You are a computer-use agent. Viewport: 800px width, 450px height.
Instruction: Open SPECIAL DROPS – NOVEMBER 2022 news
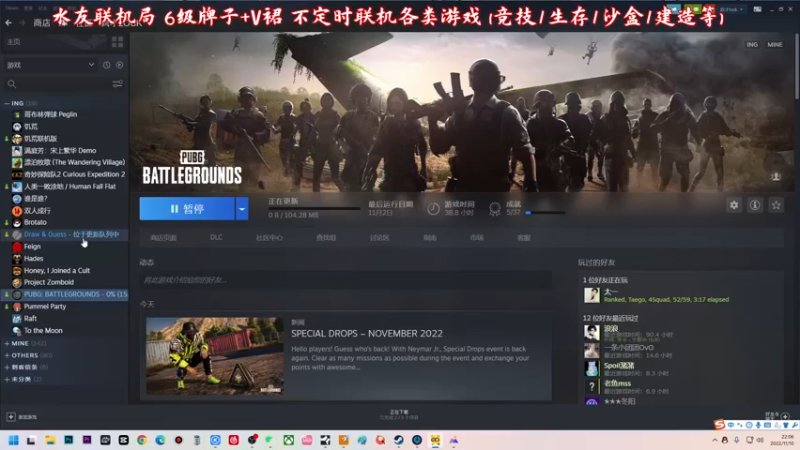pyautogui.click(x=367, y=333)
